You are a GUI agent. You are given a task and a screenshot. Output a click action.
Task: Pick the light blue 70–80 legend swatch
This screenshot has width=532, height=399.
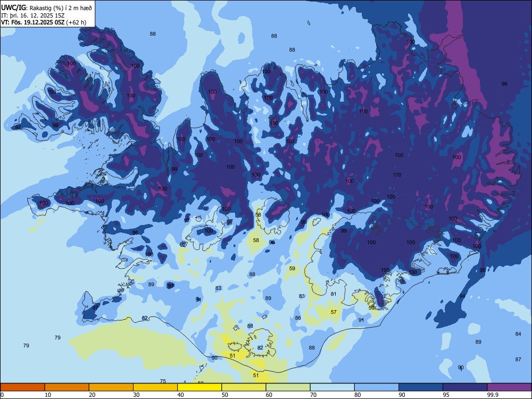point(332,387)
